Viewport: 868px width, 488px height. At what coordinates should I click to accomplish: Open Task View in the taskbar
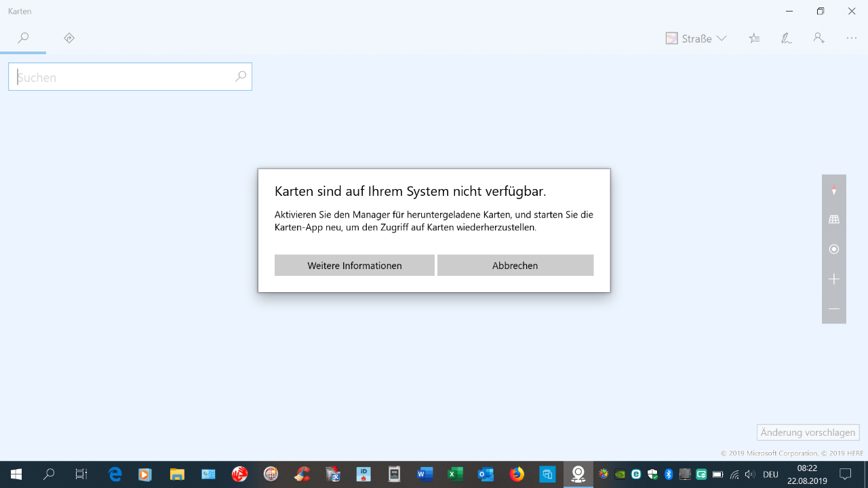point(81,474)
